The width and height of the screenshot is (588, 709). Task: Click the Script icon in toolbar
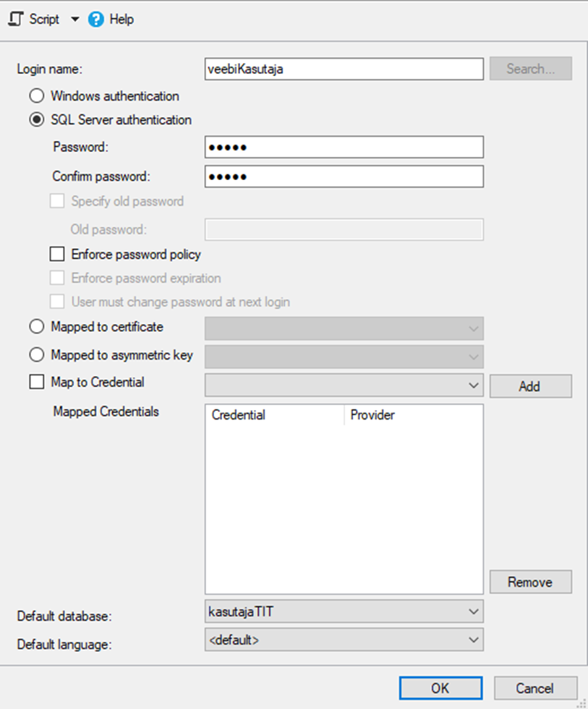16,20
